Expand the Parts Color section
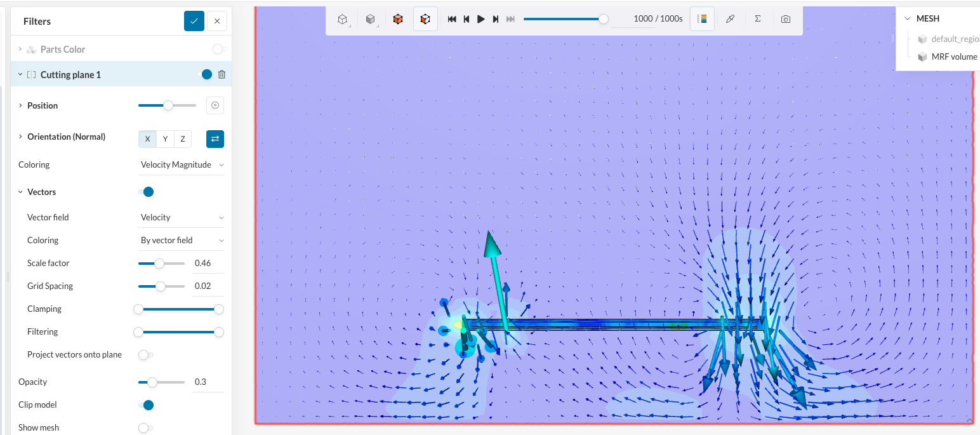 pos(20,49)
